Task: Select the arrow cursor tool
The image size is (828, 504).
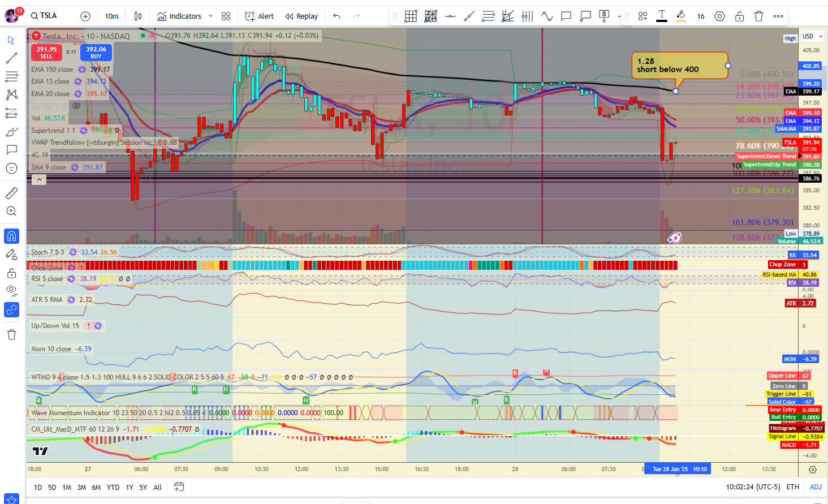Action: pos(11,40)
